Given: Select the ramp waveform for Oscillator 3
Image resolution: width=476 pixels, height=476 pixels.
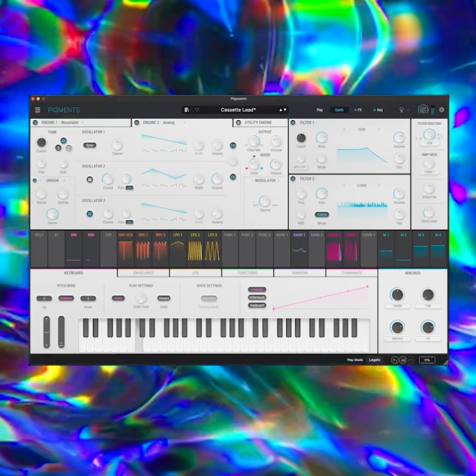Looking at the screenshot, I should (x=173, y=220).
